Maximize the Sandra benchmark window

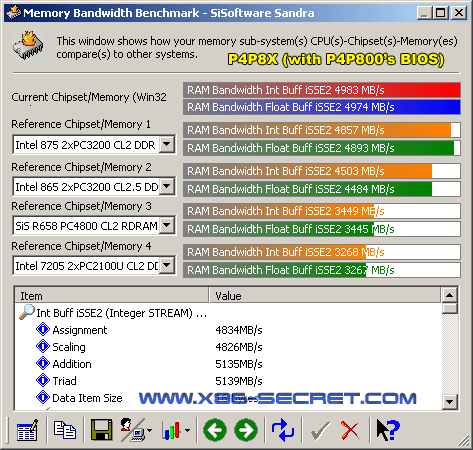tap(440, 13)
